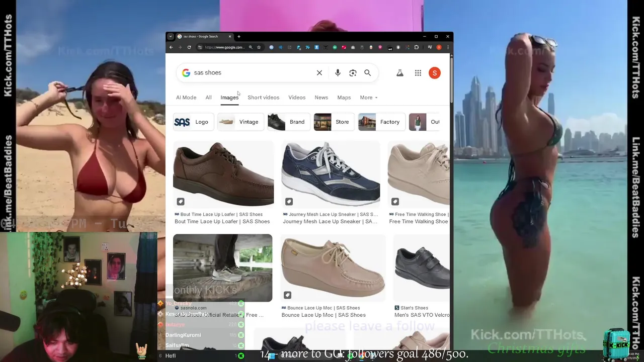This screenshot has width=644, height=362.
Task: Open the image of person wearing sneakers
Action: (222, 268)
